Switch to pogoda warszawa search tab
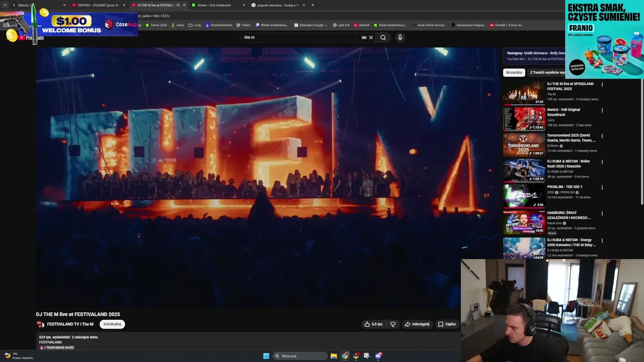The width and height of the screenshot is (644, 362). point(278,5)
